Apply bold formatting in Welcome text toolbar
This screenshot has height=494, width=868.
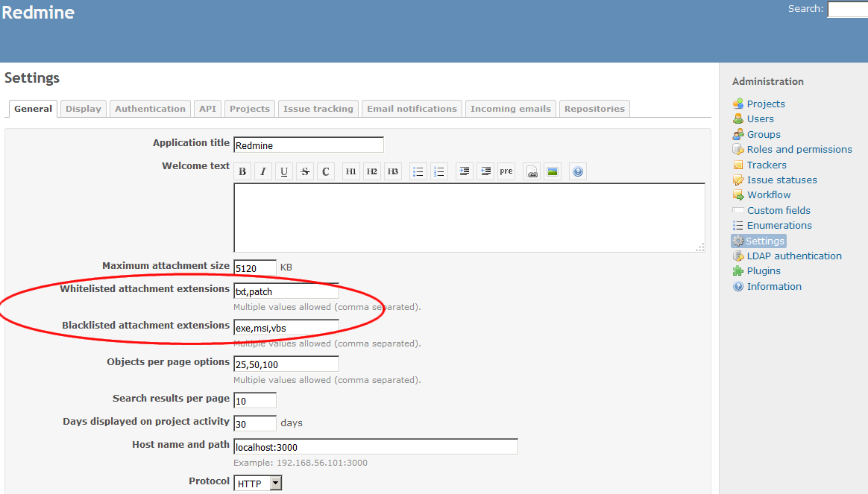(242, 171)
